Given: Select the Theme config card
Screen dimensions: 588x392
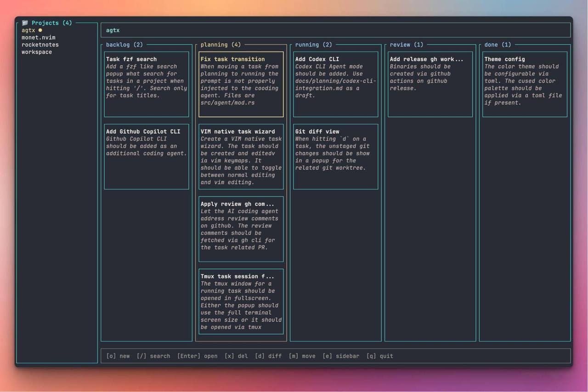Looking at the screenshot, I should 525,84.
